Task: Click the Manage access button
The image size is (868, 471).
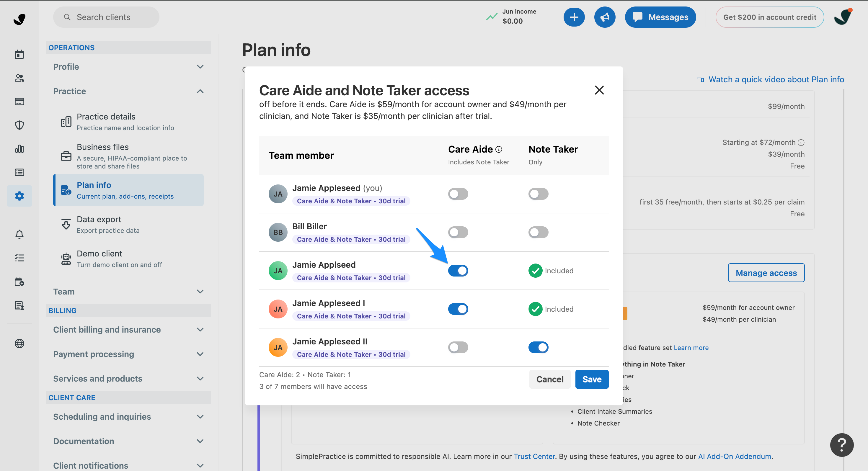Action: click(766, 273)
